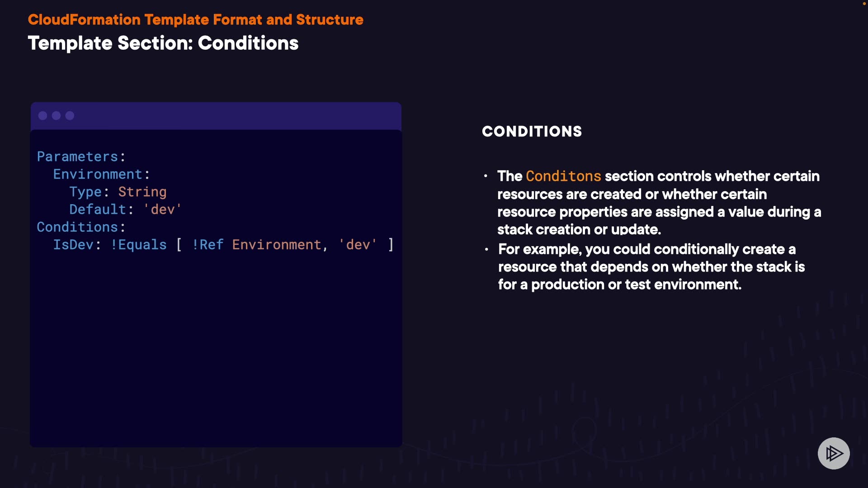
Task: Click the third dot in code window header
Action: pos(70,116)
